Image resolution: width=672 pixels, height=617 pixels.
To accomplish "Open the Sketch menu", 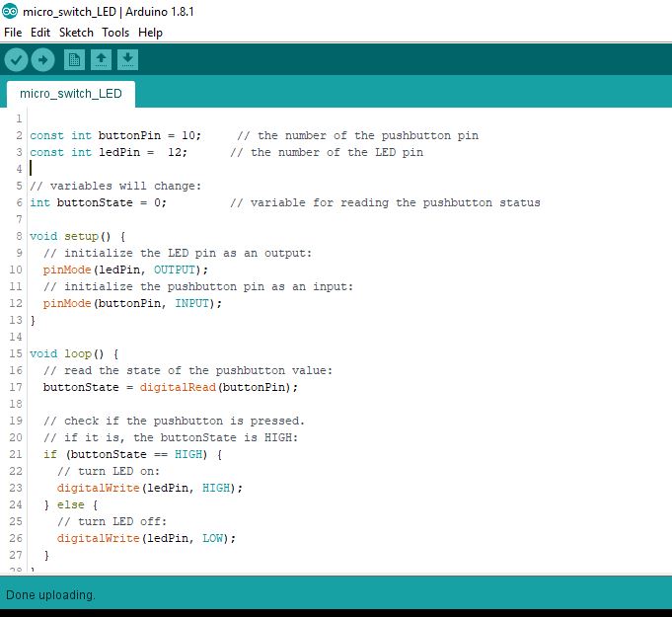I will point(76,33).
